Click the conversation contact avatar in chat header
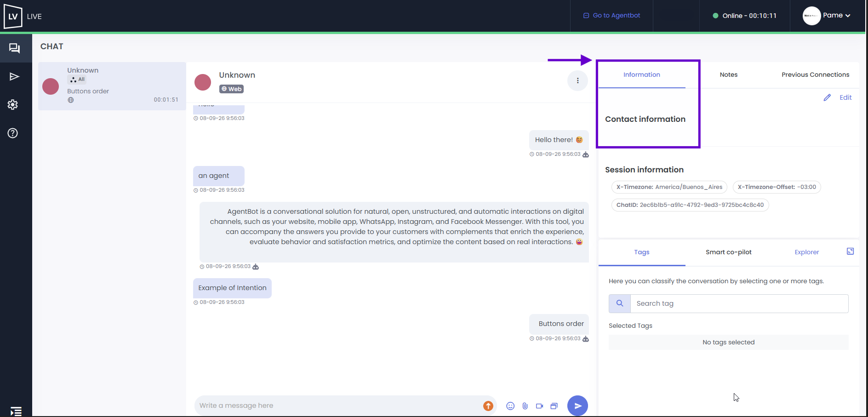Viewport: 868px width, 417px height. pos(203,82)
